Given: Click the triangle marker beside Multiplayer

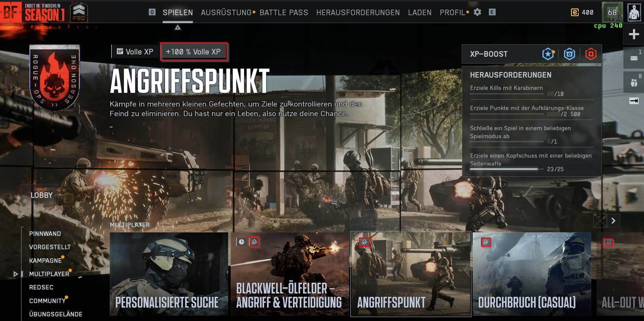Looking at the screenshot, I should click(15, 274).
